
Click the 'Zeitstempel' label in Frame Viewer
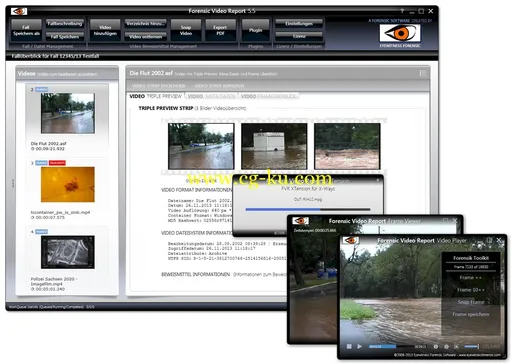coord(315,230)
